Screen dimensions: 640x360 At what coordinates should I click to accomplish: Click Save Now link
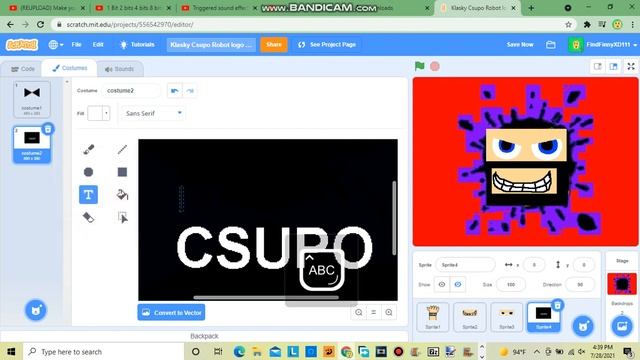(520, 44)
